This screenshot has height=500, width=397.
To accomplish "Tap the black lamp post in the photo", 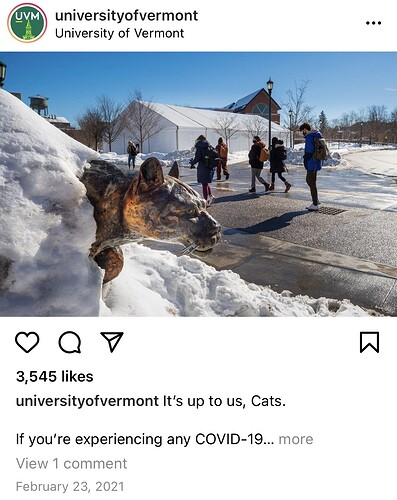I will (270, 113).
